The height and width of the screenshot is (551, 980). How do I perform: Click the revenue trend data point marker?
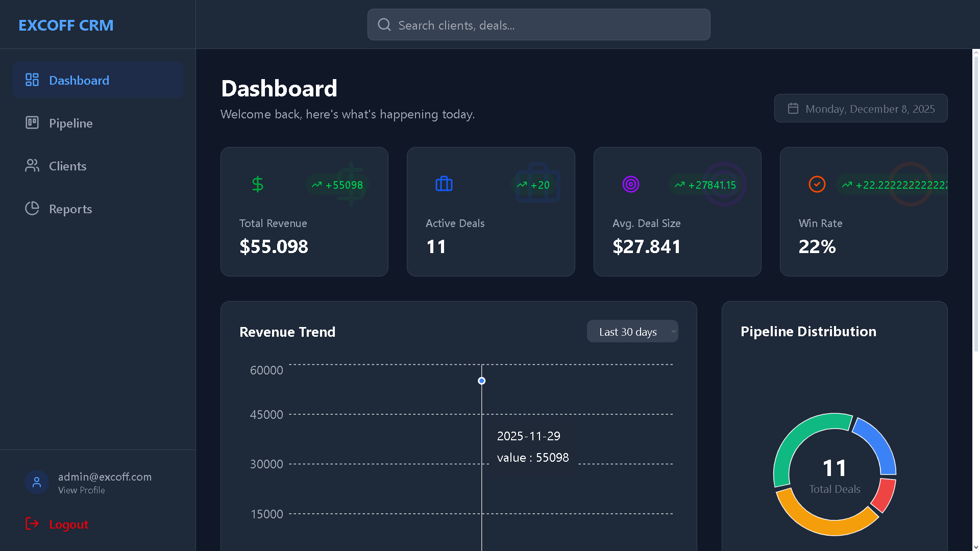tap(481, 381)
